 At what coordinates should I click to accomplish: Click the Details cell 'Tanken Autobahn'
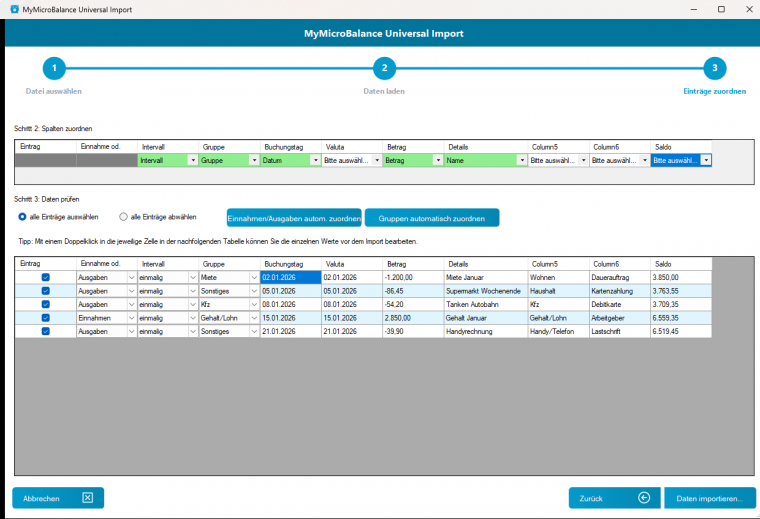click(486, 304)
